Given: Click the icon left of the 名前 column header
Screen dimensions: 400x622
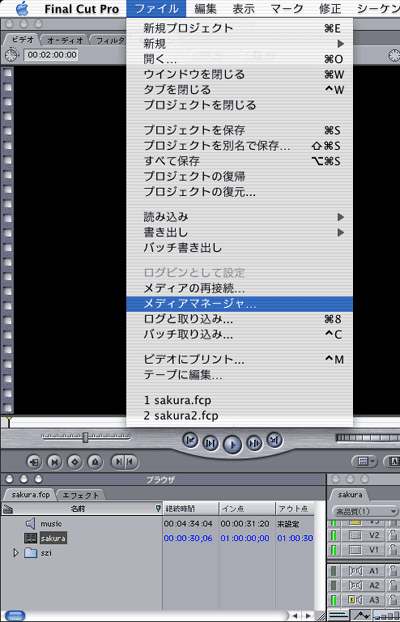Looking at the screenshot, I should 8,509.
